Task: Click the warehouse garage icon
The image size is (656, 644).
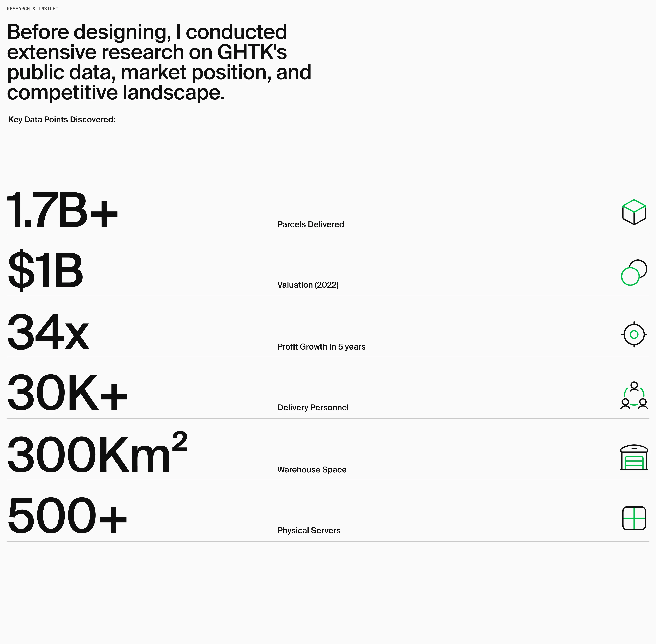Action: pyautogui.click(x=634, y=457)
